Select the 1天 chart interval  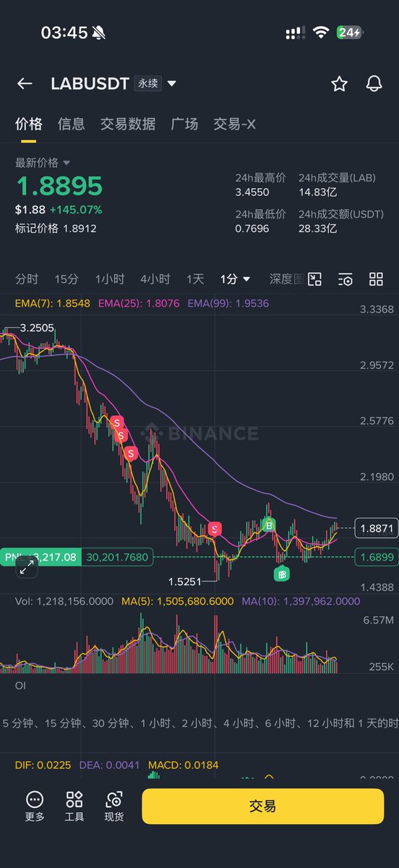click(x=195, y=279)
